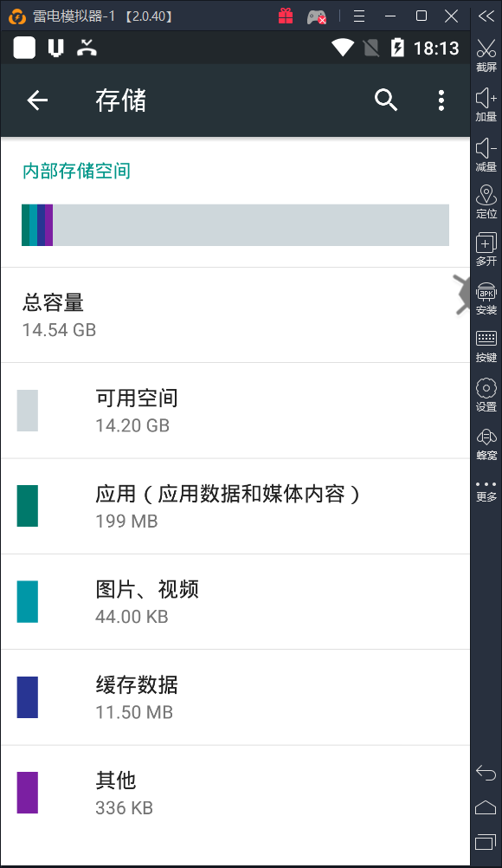Image resolution: width=502 pixels, height=868 pixels.
Task: Decrease volume with 减量 sidebar icon
Action: click(486, 152)
